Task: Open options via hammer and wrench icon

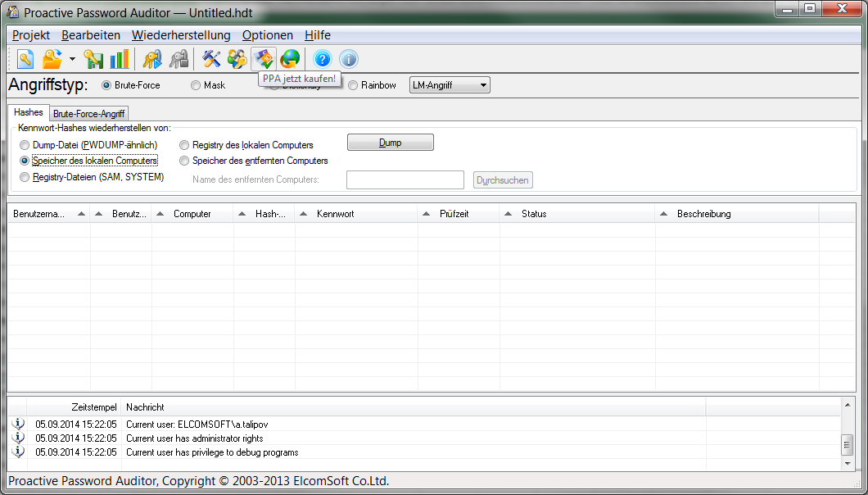Action: coord(211,59)
